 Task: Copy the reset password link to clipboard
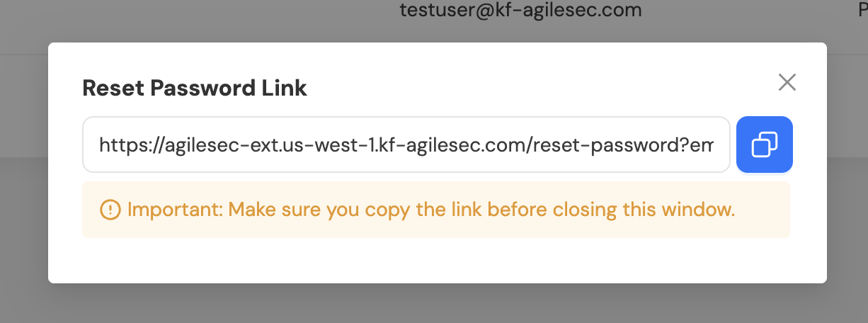pos(764,144)
